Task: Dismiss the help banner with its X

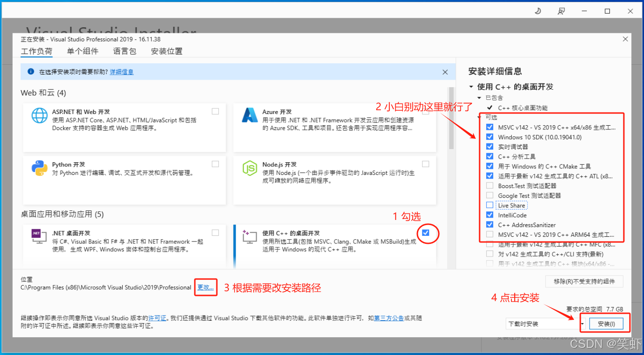Action: click(x=445, y=72)
